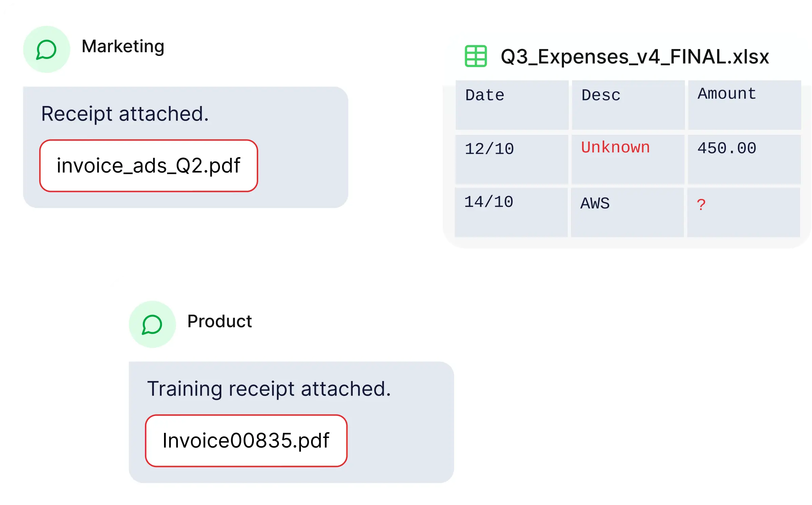Click the Product chat bubble icon
The height and width of the screenshot is (505, 812).
point(152,324)
